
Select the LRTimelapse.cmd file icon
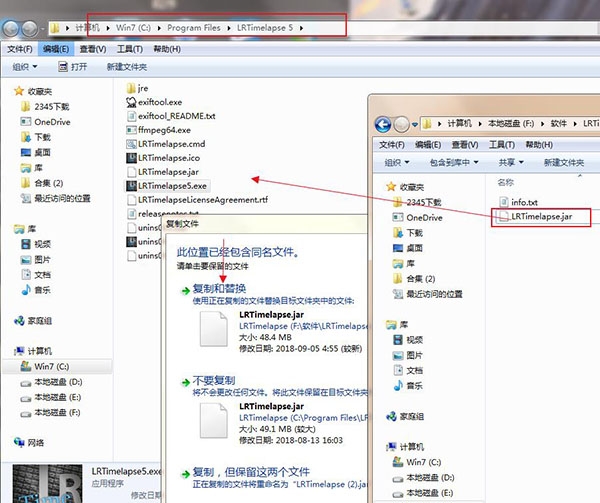(x=131, y=144)
